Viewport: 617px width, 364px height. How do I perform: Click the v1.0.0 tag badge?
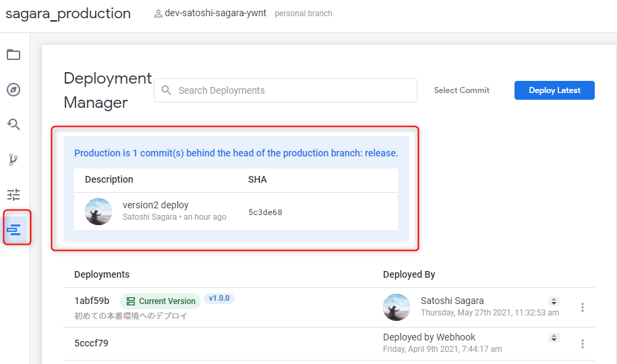219,299
